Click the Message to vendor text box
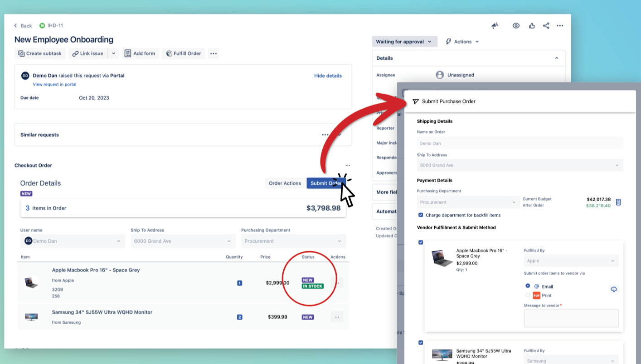 tap(571, 318)
